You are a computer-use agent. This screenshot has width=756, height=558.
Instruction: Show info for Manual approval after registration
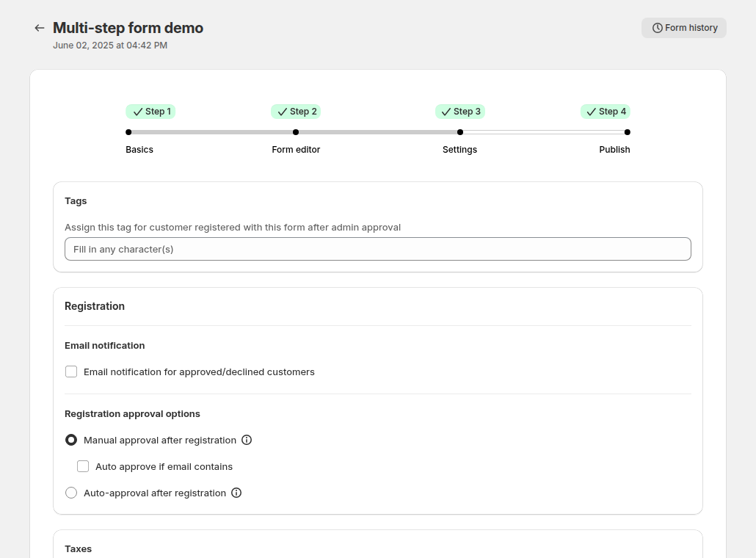pos(247,440)
